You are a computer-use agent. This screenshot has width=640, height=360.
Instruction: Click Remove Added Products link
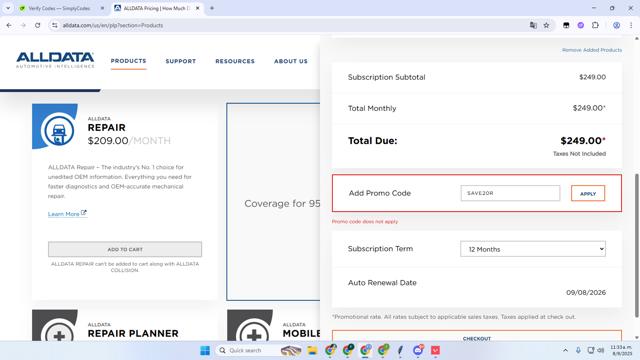coord(592,50)
